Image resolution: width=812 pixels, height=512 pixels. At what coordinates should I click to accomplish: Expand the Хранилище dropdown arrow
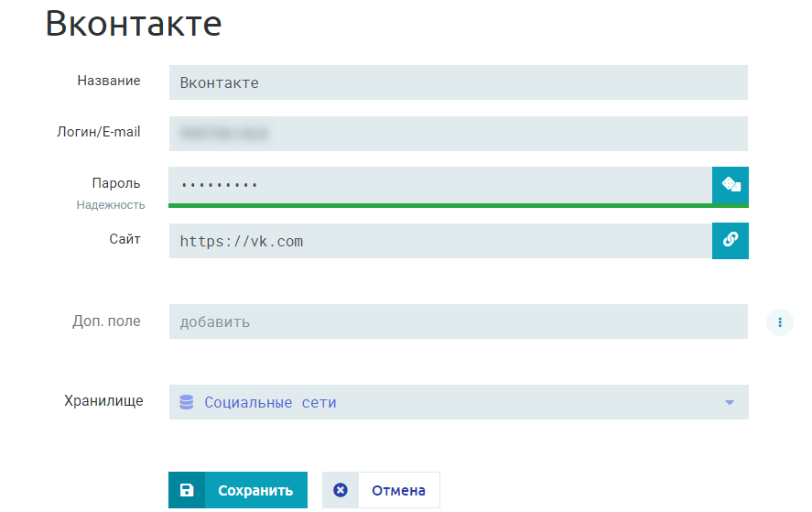(729, 403)
